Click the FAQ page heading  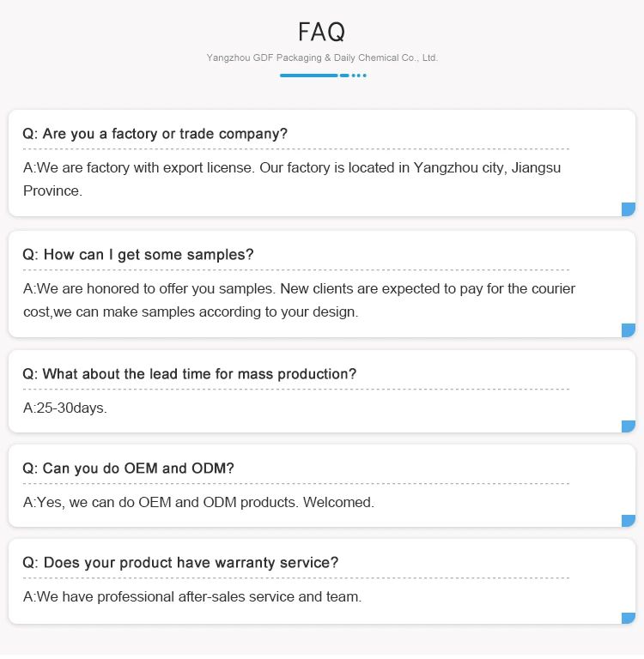coord(322,33)
